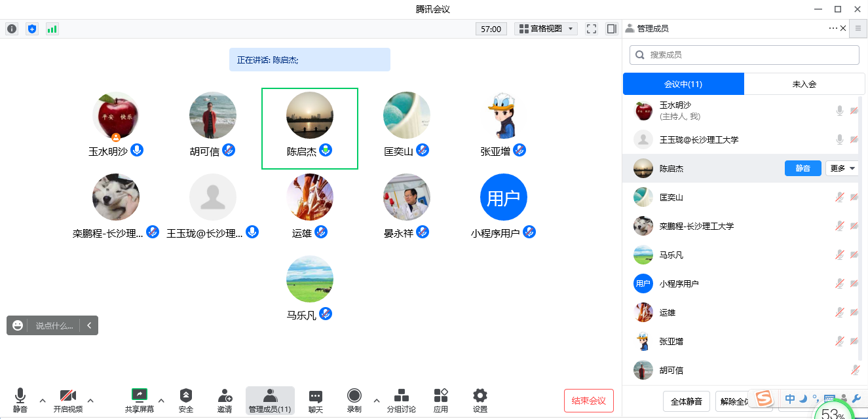Expand the arrow next to record button
Screen dimensions: 868x419
click(x=377, y=400)
